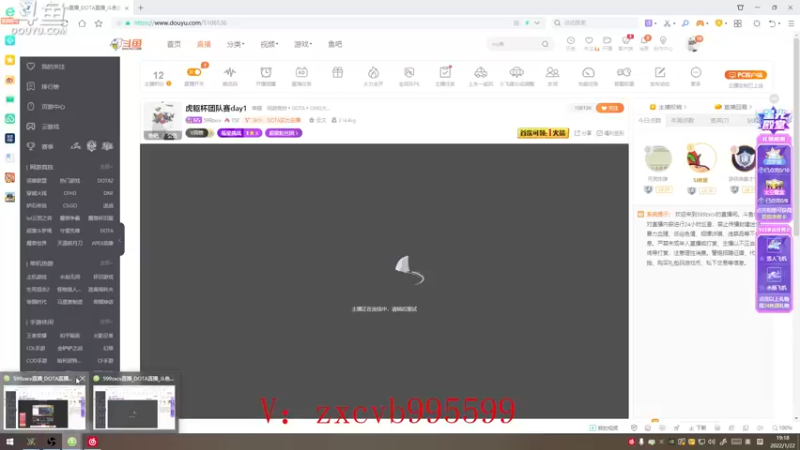This screenshot has width=800, height=450.
Task: Select the first taskbar window preview thumbnail
Action: pos(44,407)
